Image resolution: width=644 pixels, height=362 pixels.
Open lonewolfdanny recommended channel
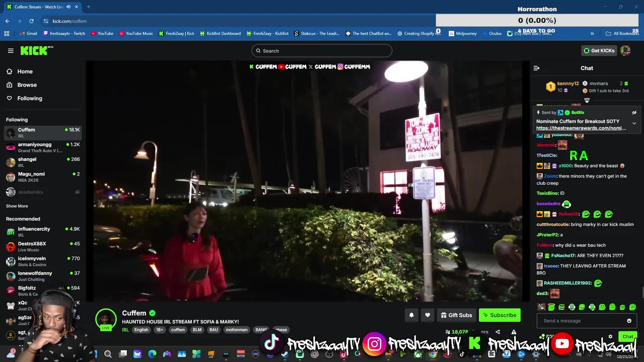coord(43,276)
